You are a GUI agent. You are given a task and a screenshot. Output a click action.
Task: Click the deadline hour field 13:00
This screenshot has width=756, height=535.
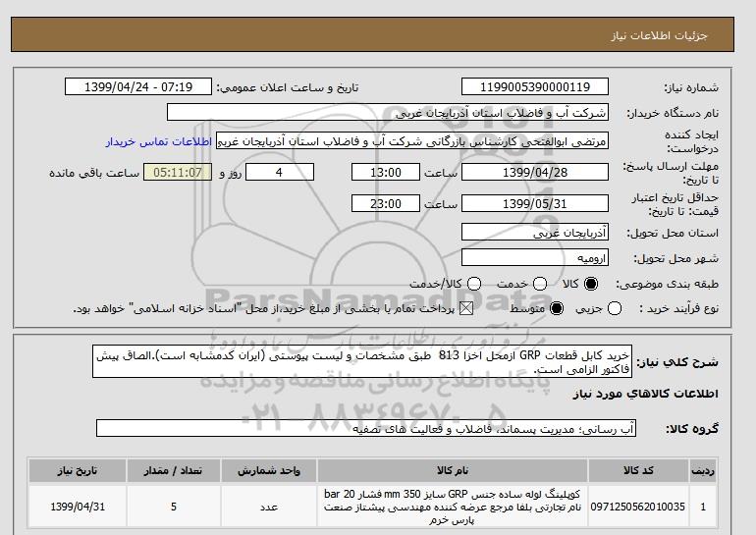(386, 172)
